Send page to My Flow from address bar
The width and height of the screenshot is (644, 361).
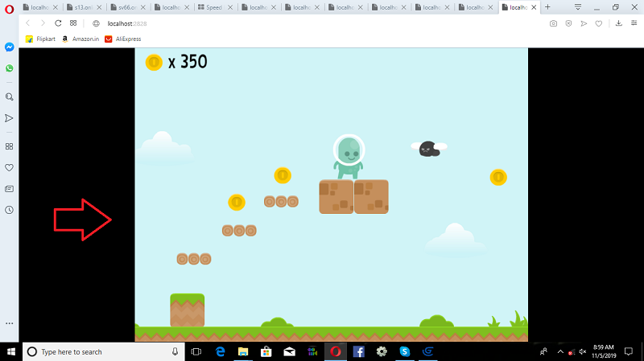(584, 24)
